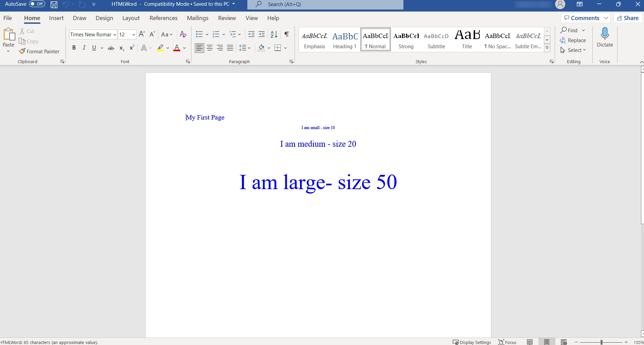
Task: Increase paragraph indent
Action: coord(262,34)
